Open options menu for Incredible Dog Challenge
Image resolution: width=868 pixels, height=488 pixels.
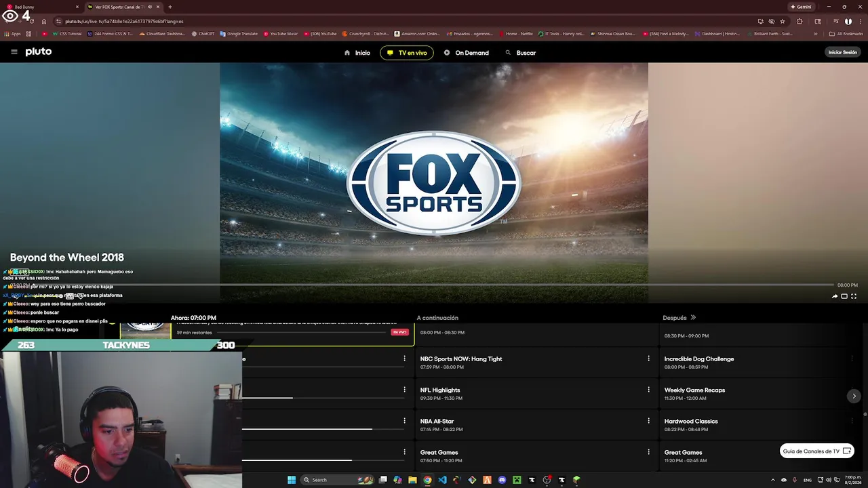(852, 359)
